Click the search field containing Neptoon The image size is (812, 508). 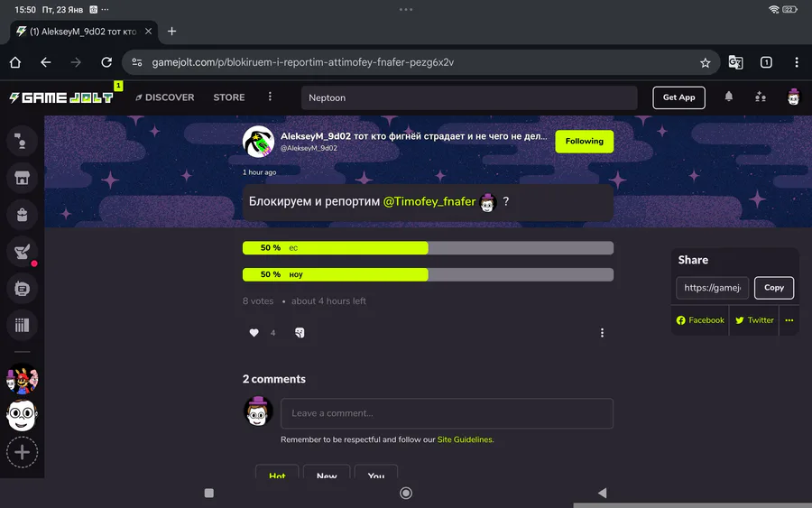click(469, 97)
